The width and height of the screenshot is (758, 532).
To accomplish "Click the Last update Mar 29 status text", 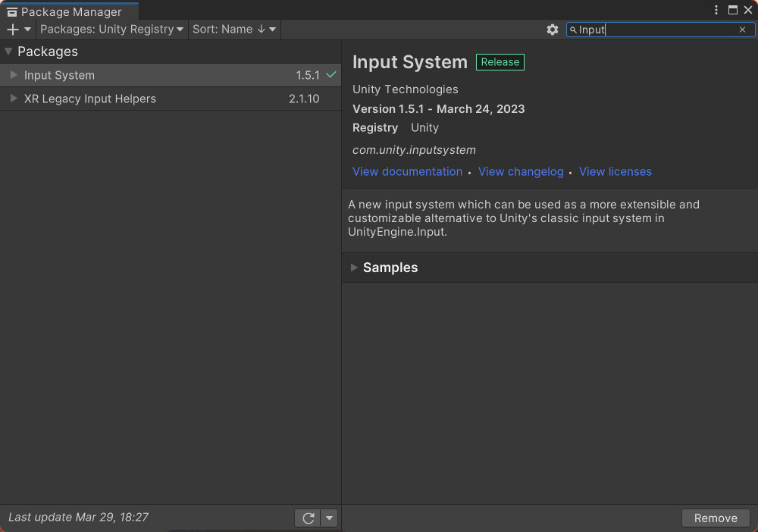I will point(78,518).
